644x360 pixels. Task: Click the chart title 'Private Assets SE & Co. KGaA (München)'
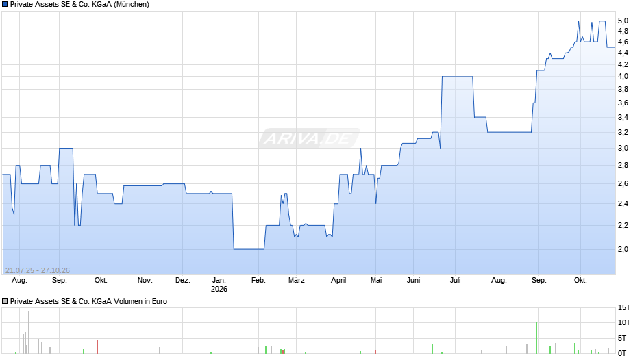coord(79,5)
